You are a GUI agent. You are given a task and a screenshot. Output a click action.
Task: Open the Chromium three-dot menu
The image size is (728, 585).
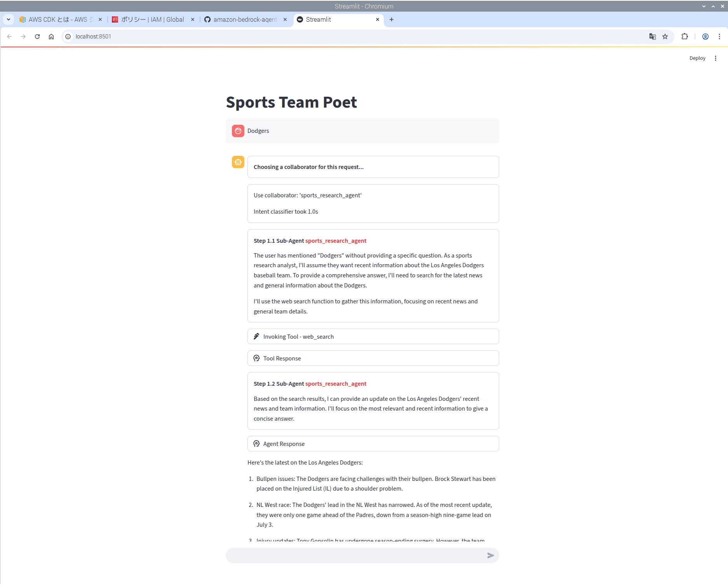[719, 37]
